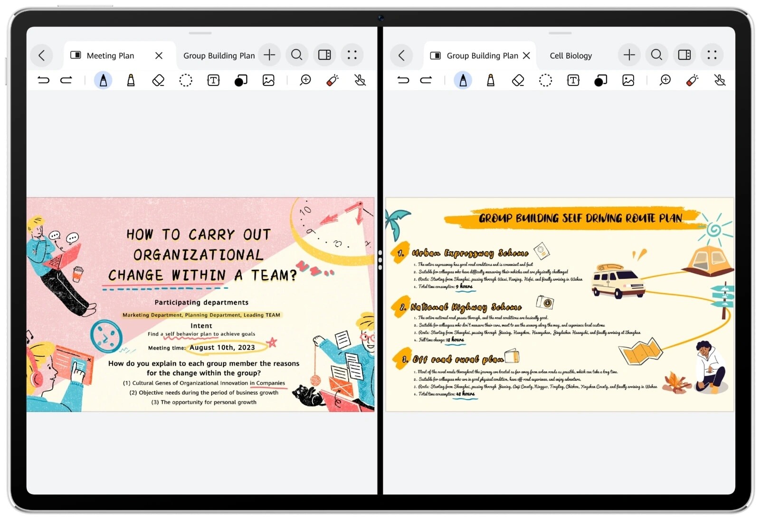Switch to Group Building Plan tab in left pane

pyautogui.click(x=219, y=56)
